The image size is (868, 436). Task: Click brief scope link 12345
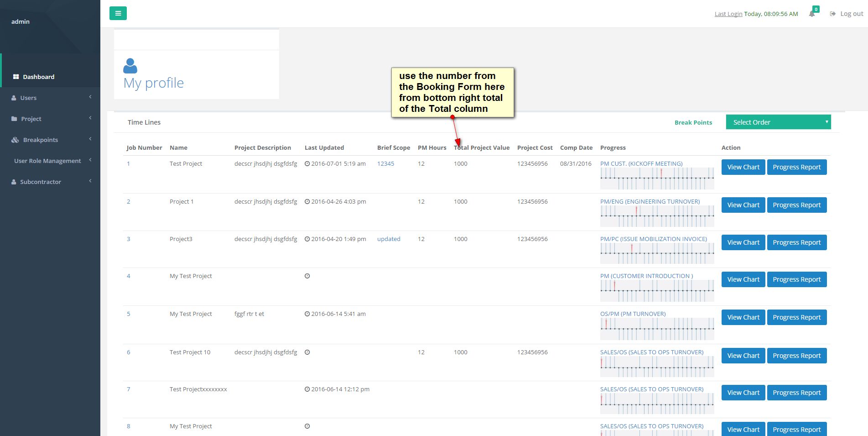pos(385,163)
